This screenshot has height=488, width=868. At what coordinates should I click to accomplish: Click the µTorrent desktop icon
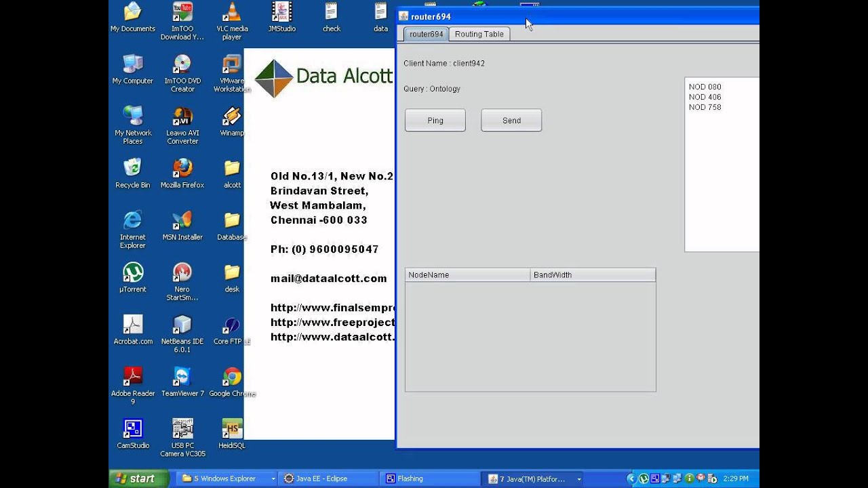133,278
